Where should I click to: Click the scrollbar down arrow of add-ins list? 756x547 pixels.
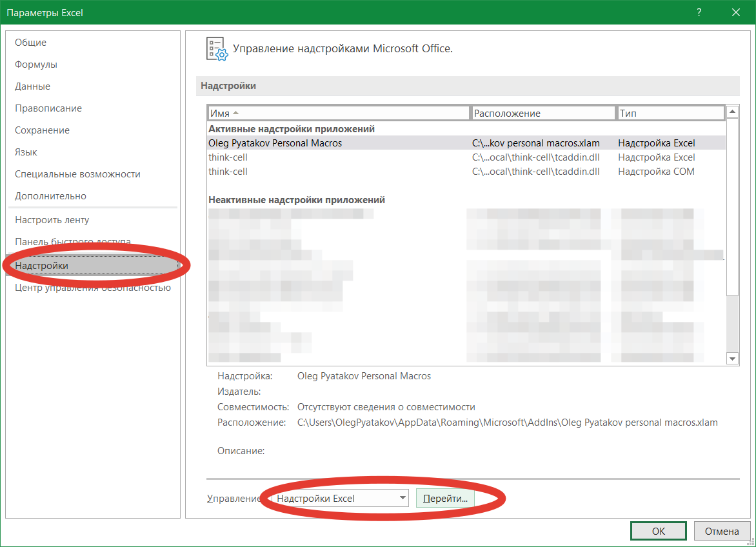click(732, 358)
